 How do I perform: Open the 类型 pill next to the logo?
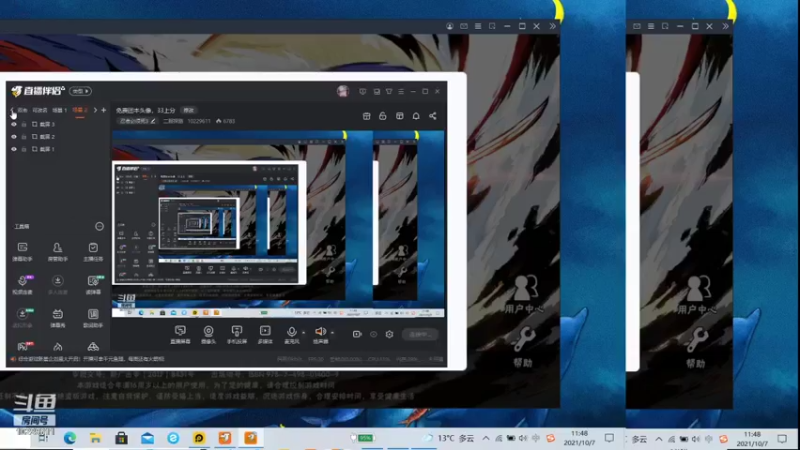coord(81,91)
